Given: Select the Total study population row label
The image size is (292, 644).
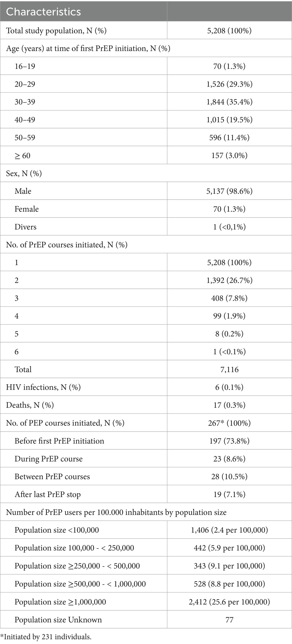Looking at the screenshot, I should (56, 31).
